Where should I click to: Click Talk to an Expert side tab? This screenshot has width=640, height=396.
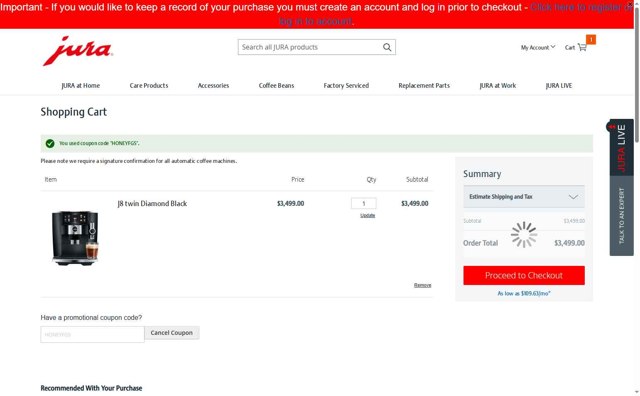(621, 216)
